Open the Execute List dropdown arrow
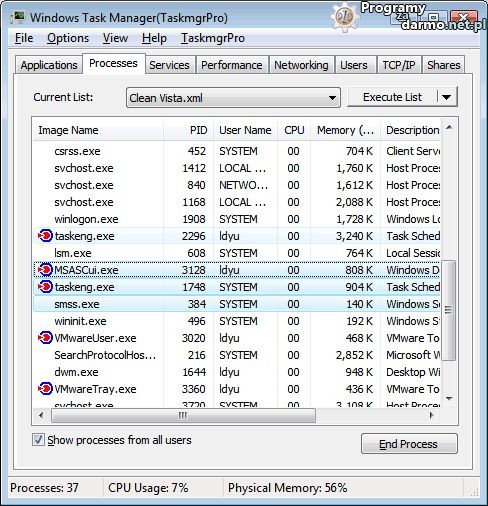488x506 pixels. (447, 97)
